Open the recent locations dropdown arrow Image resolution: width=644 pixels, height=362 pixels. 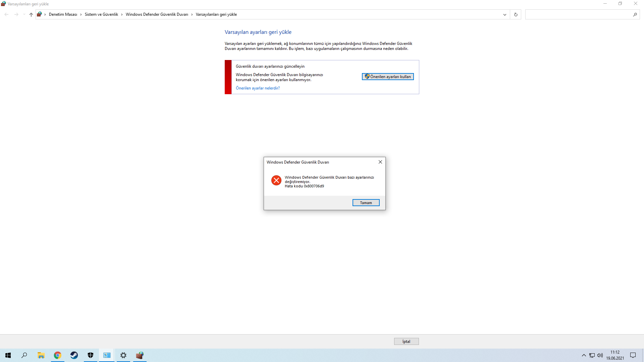pos(24,14)
